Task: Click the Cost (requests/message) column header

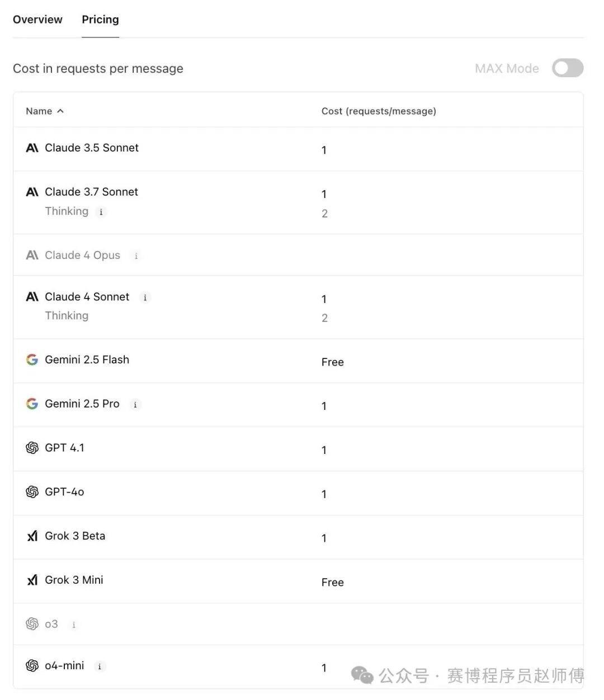Action: [379, 111]
